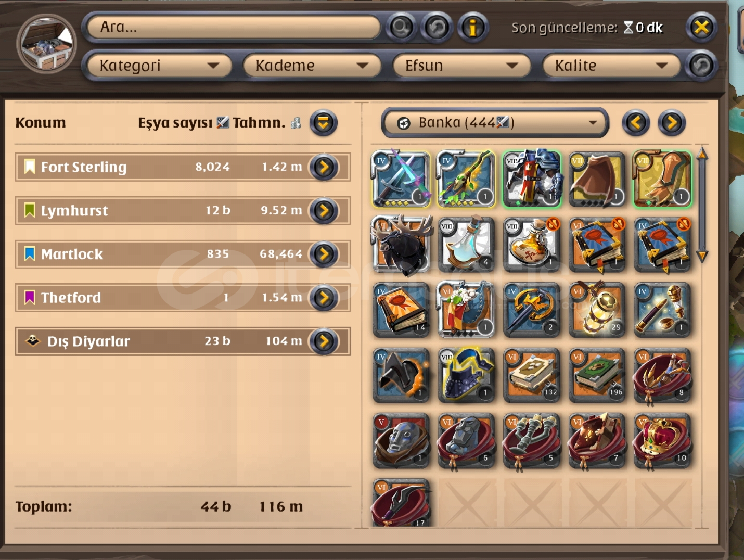Open the Lymhurst row arrow button

tap(324, 211)
